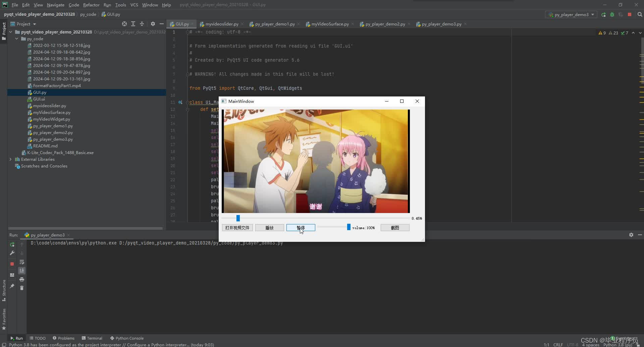Viewport: 644px width, 347px height.
Task: Select FormatFactoryPart1.mp4 file
Action: click(x=57, y=85)
